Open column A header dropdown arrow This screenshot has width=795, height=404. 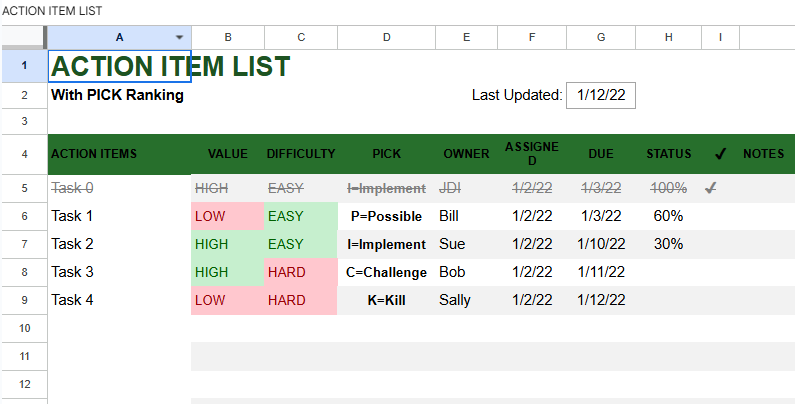tap(179, 37)
